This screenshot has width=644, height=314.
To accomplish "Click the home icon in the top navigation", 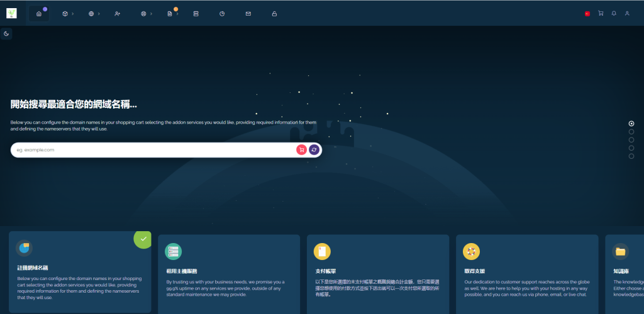I will pos(39,13).
